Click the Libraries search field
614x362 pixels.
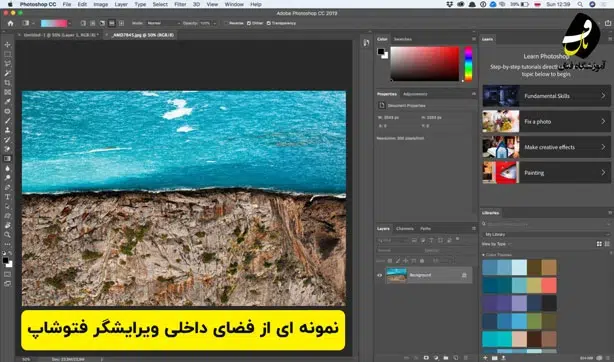click(x=545, y=224)
